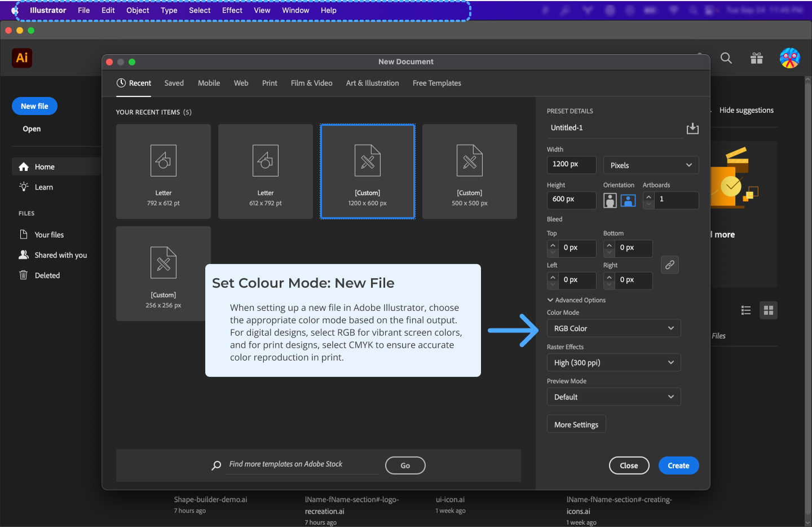Viewport: 812px width, 527px height.
Task: Open the Pixels units dropdown
Action: point(651,165)
